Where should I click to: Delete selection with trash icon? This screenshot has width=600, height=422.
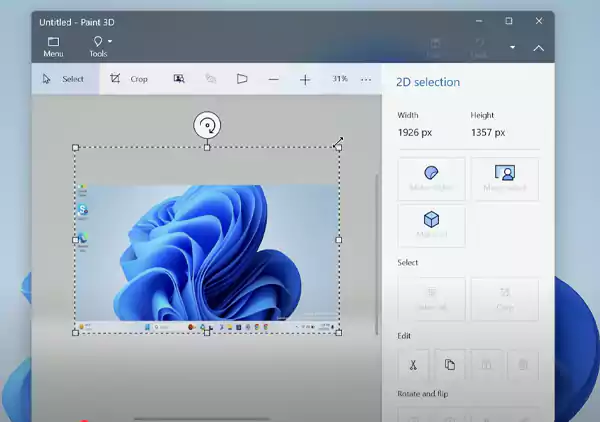click(523, 365)
